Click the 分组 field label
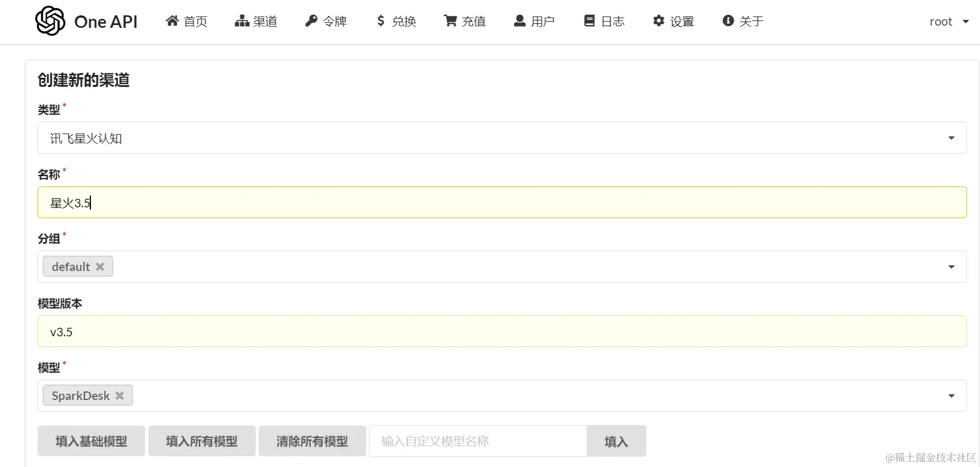This screenshot has height=467, width=980. point(49,239)
